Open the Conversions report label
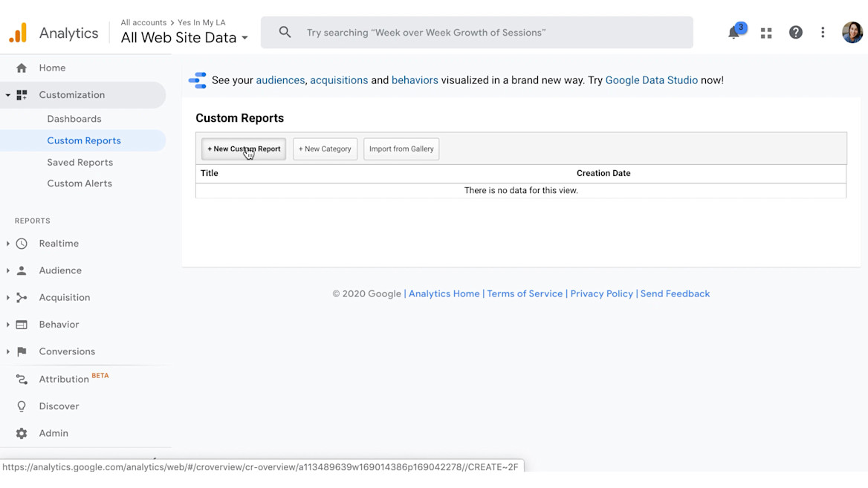 pos(67,351)
